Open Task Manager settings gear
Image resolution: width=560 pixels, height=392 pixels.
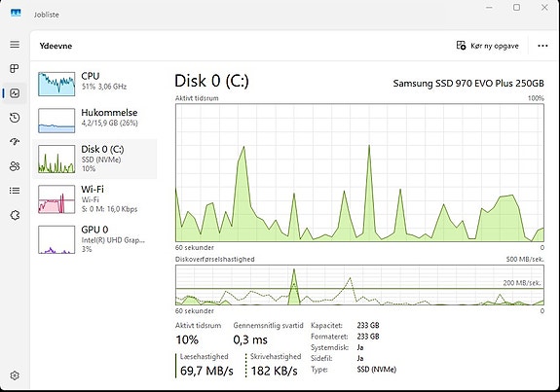(15, 375)
